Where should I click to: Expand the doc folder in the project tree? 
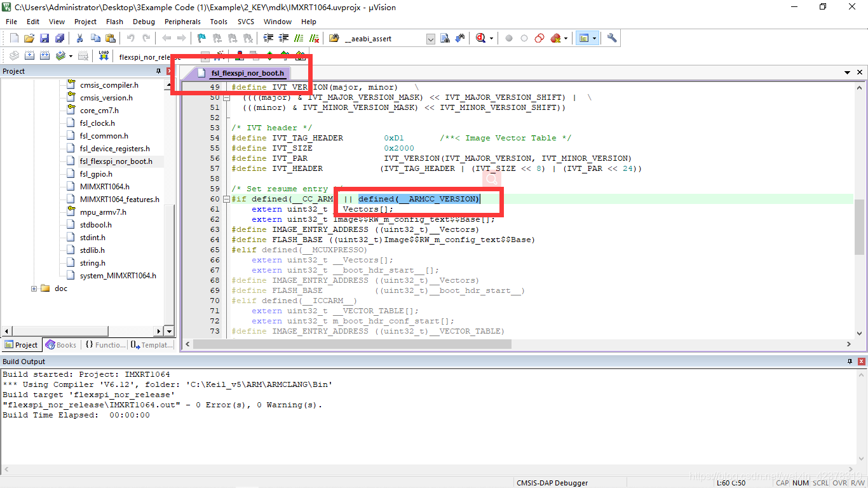pyautogui.click(x=33, y=288)
